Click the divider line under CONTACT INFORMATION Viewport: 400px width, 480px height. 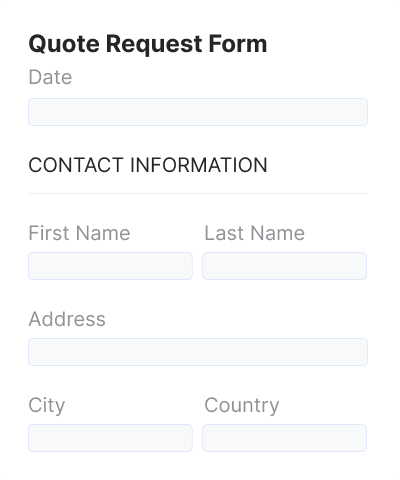coord(198,193)
